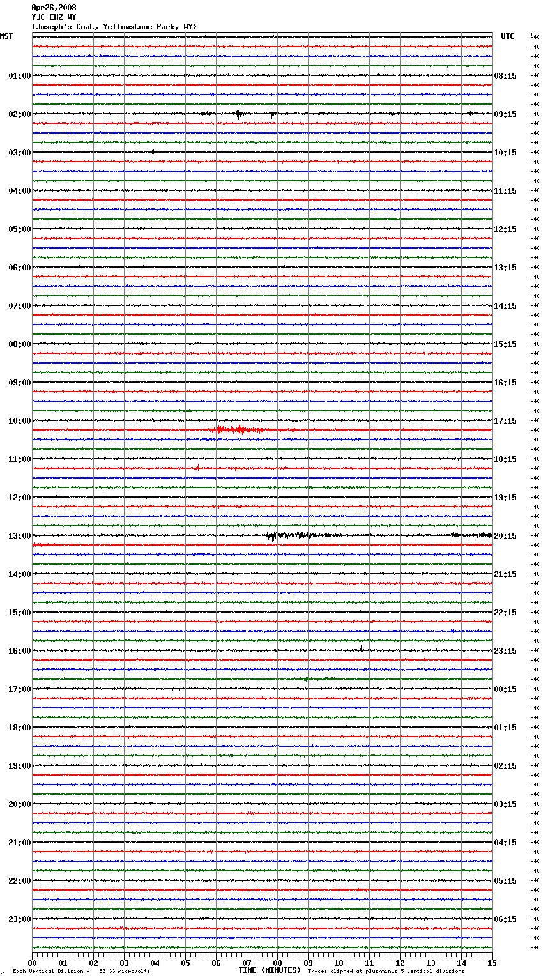Select the 16:00 MST time label
The height and width of the screenshot is (980, 543).
point(20,651)
